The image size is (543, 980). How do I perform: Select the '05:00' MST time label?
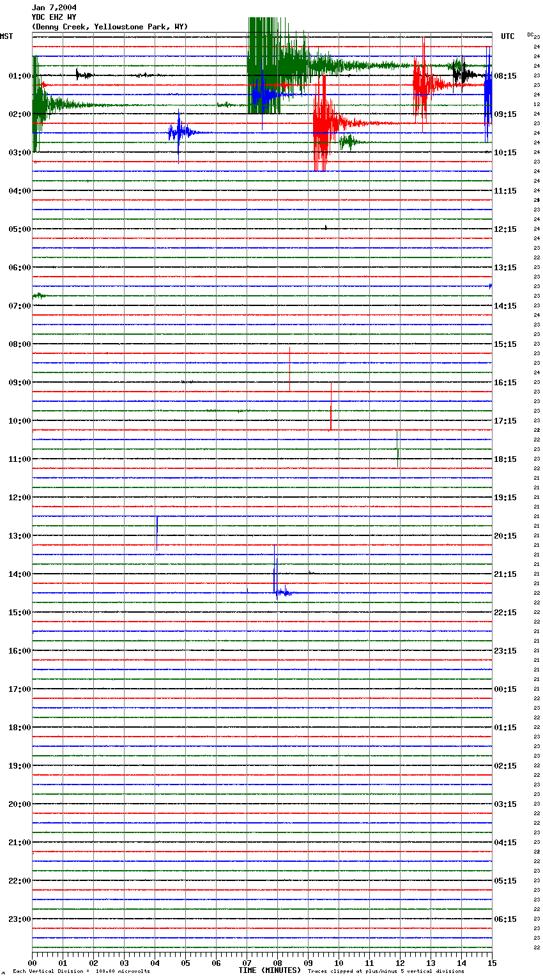(x=20, y=229)
